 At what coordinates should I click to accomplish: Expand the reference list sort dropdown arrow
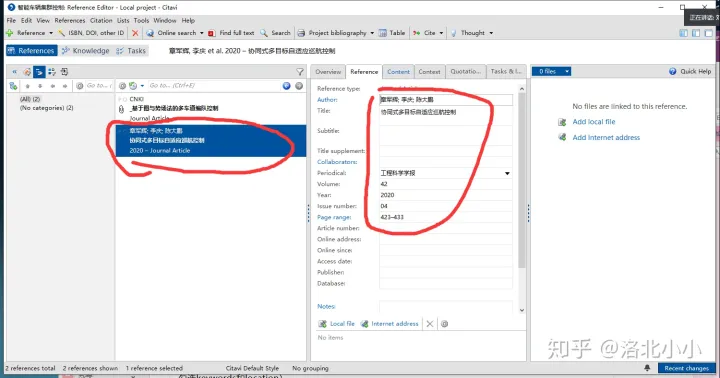coord(142,86)
